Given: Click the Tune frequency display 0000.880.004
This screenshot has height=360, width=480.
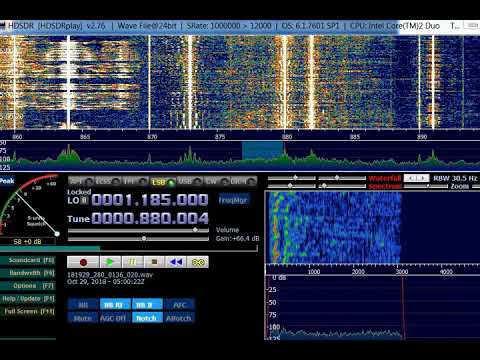Looking at the screenshot, I should (x=150, y=218).
